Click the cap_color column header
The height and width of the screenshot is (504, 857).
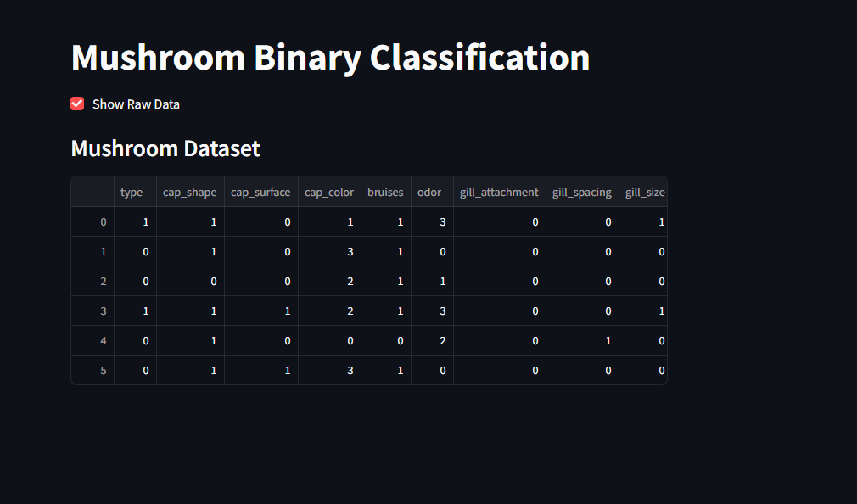(x=329, y=192)
